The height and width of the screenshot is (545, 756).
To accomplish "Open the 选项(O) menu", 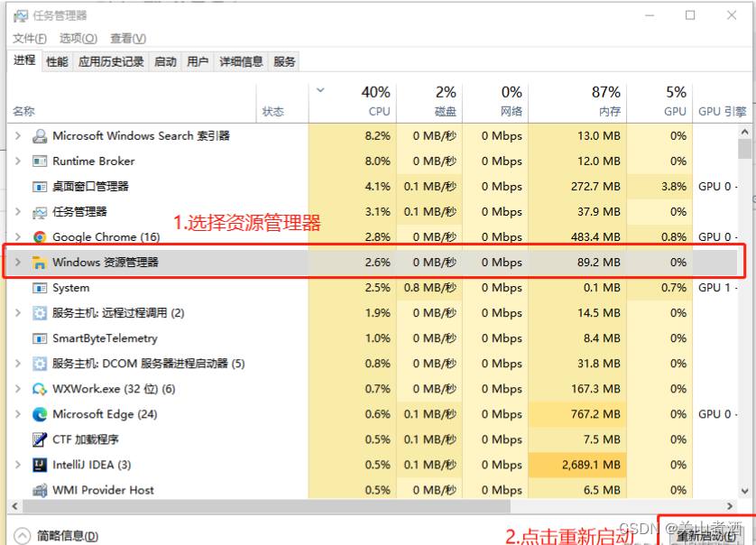I will click(x=78, y=38).
